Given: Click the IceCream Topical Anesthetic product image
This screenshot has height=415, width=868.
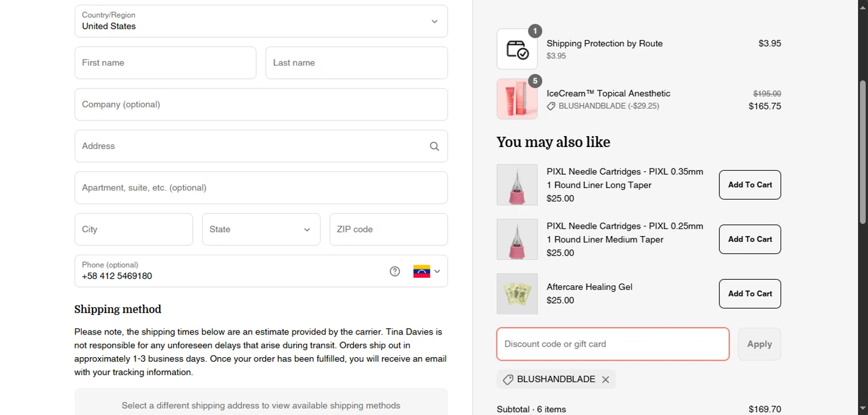Looking at the screenshot, I should click(517, 99).
